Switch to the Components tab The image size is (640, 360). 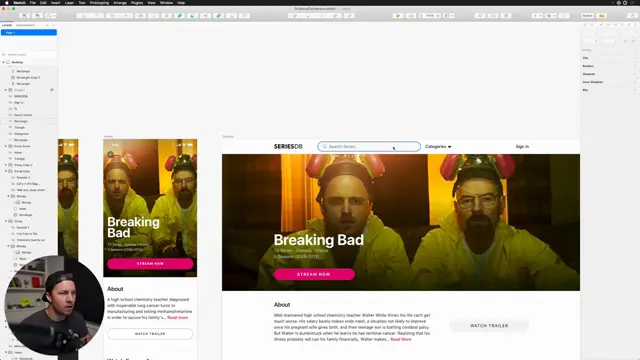click(25, 25)
